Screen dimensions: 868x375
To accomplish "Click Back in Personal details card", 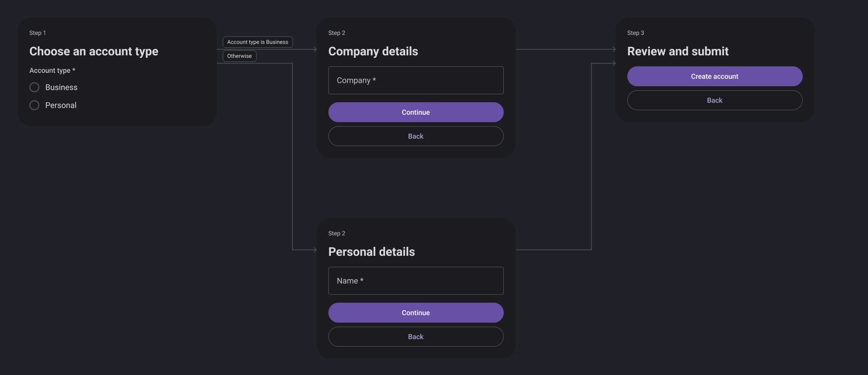I will tap(416, 337).
